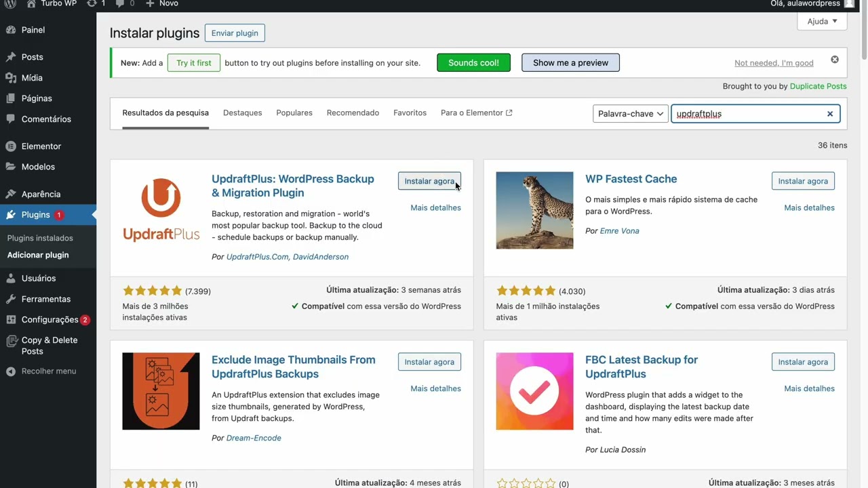Click the Páginas icon in sidebar
Image resolution: width=868 pixels, height=488 pixels.
10,98
